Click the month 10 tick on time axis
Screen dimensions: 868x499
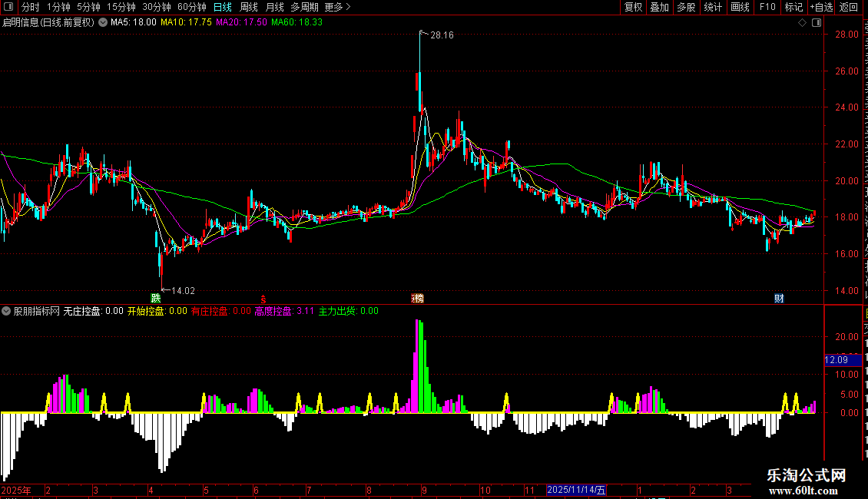485,490
